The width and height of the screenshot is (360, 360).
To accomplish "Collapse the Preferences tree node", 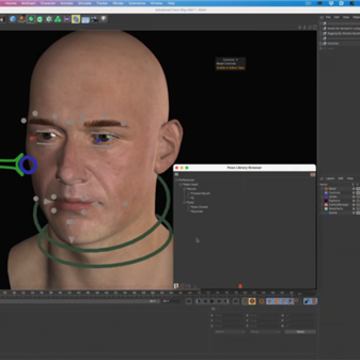I will pyautogui.click(x=177, y=180).
